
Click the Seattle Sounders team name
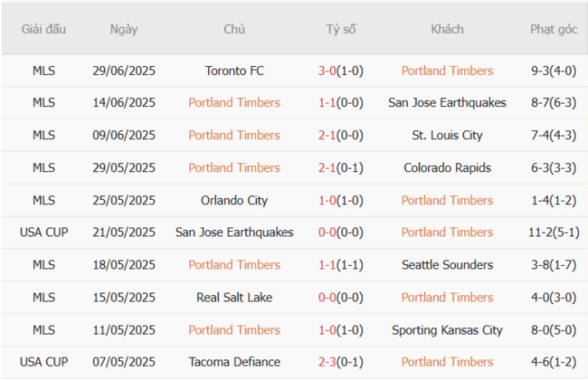447,265
